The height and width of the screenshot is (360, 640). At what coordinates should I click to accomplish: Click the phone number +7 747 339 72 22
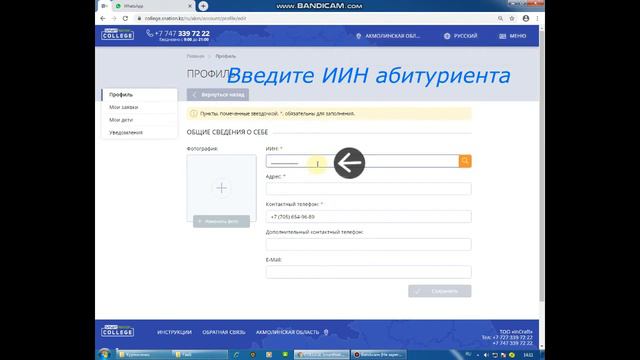(x=182, y=33)
